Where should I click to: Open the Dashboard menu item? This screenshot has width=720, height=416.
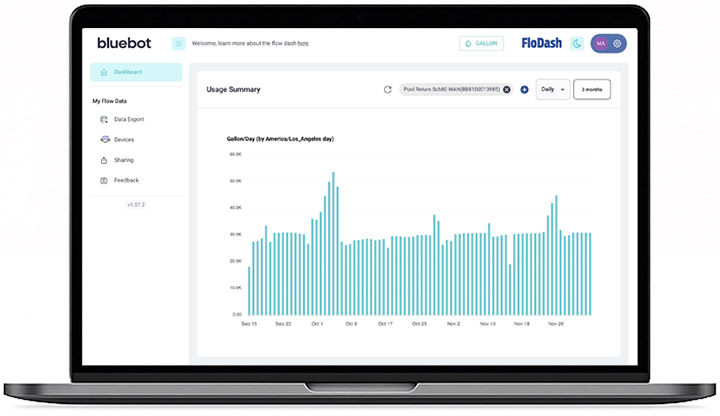click(x=127, y=72)
